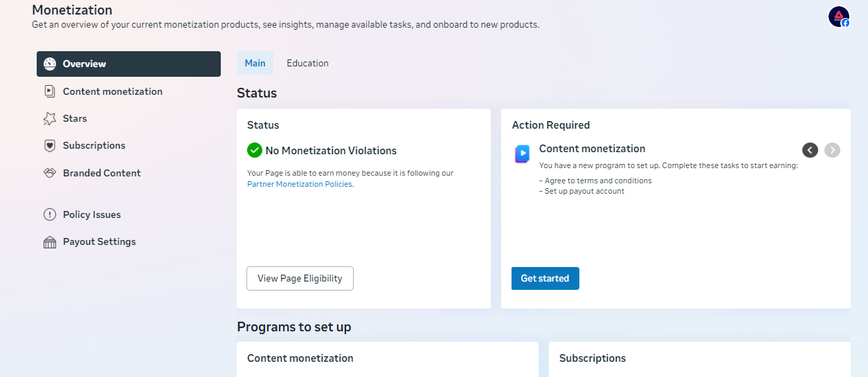868x377 pixels.
Task: Go to next Action Required item
Action: point(832,149)
